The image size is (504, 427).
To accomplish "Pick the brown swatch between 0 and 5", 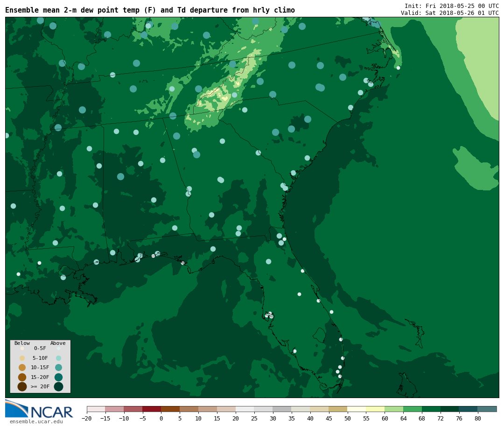I will click(x=170, y=409).
